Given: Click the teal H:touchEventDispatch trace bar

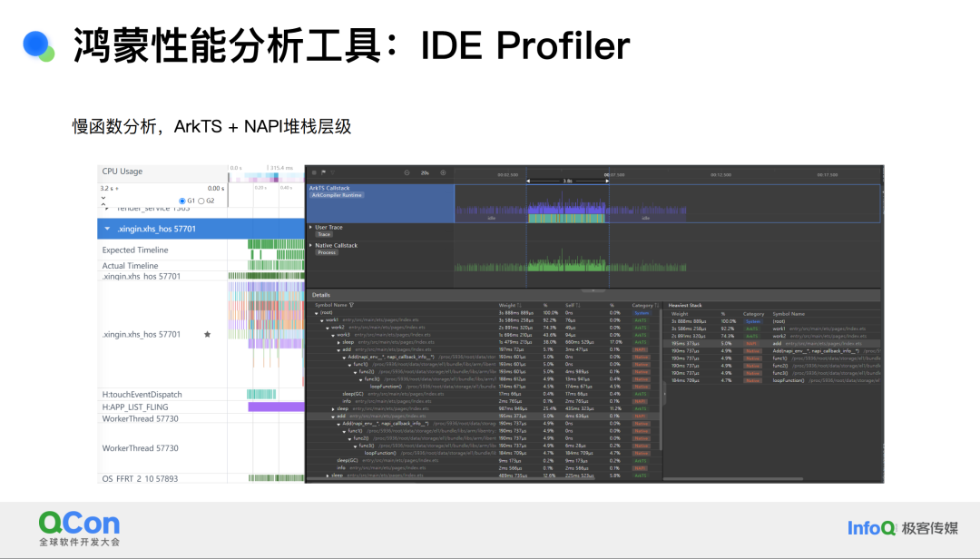Looking at the screenshot, I should point(261,395).
